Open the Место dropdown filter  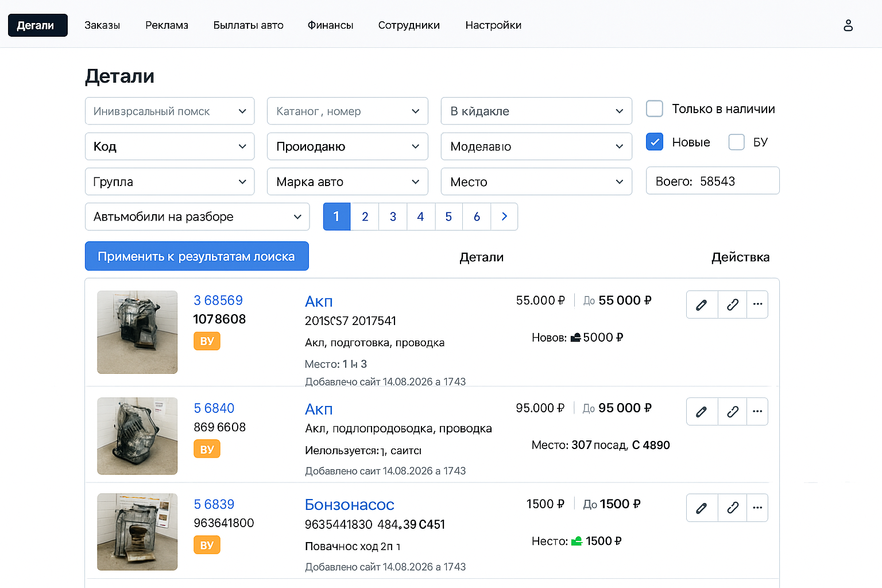536,182
